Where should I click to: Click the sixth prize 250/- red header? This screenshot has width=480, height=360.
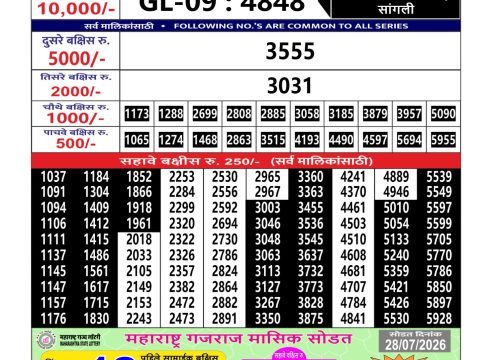pyautogui.click(x=246, y=161)
